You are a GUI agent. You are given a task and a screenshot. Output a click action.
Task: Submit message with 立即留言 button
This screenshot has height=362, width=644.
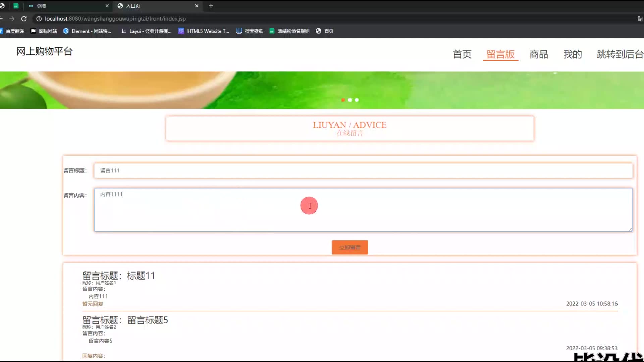(x=350, y=247)
